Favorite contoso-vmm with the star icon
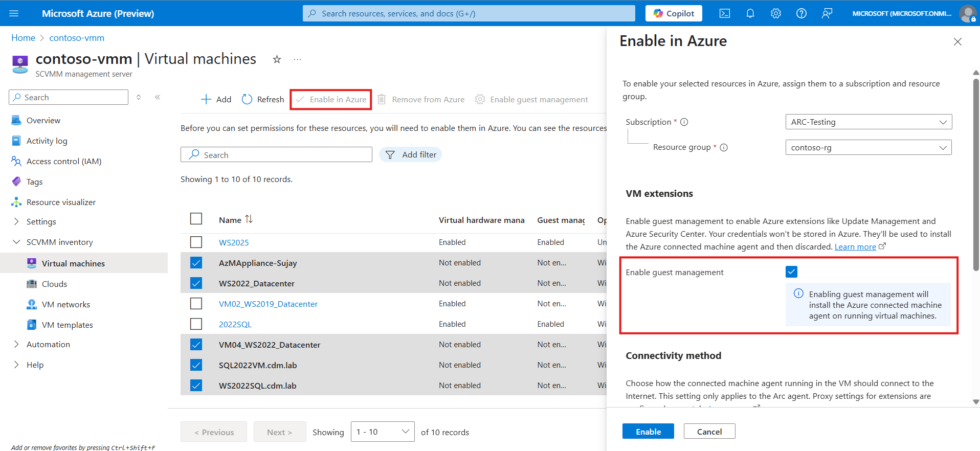Viewport: 980px width, 451px height. coord(277,59)
